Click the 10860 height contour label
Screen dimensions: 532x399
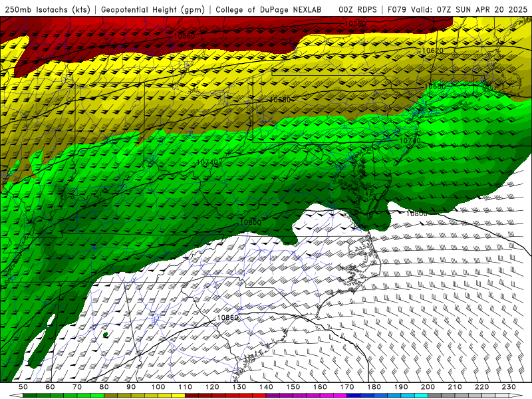227,318
